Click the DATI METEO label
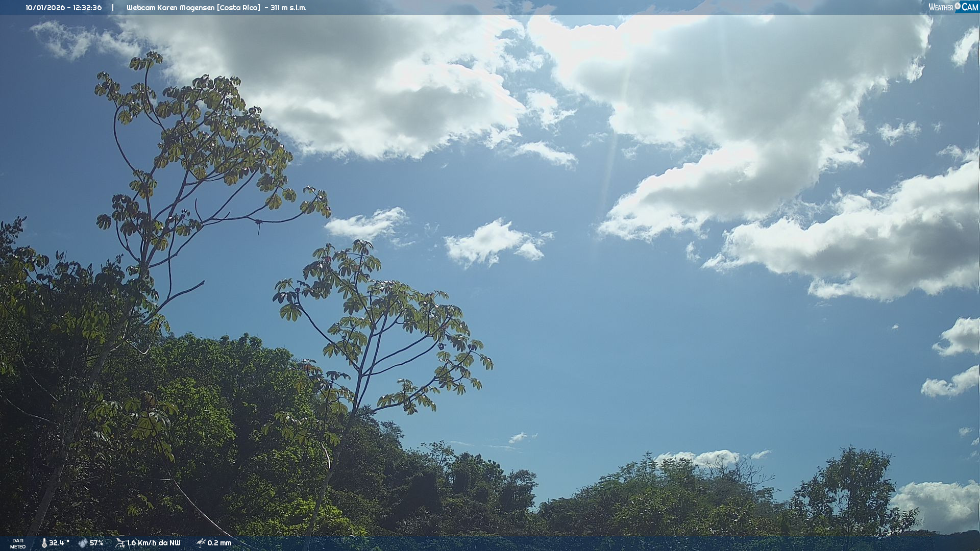The height and width of the screenshot is (551, 980). click(18, 543)
